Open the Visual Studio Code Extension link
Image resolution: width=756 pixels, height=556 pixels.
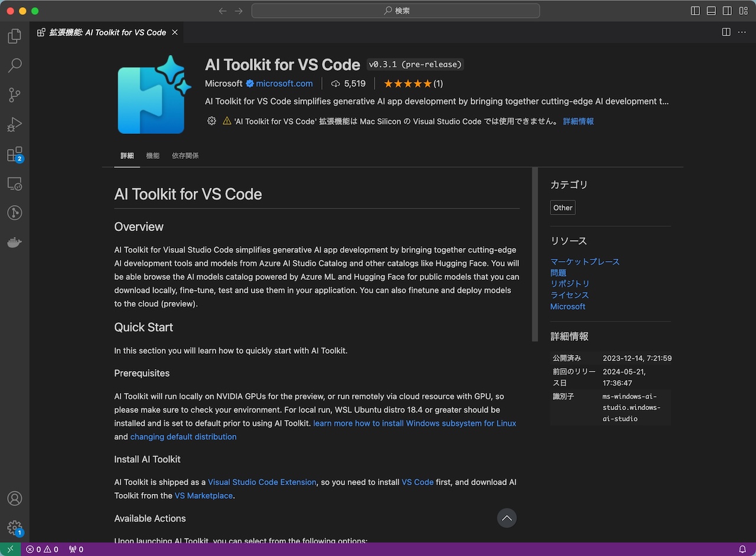pos(262,482)
